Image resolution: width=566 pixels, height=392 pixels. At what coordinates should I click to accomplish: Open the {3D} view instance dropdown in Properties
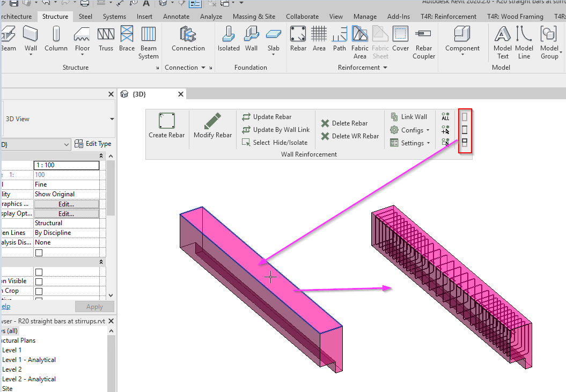(67, 144)
